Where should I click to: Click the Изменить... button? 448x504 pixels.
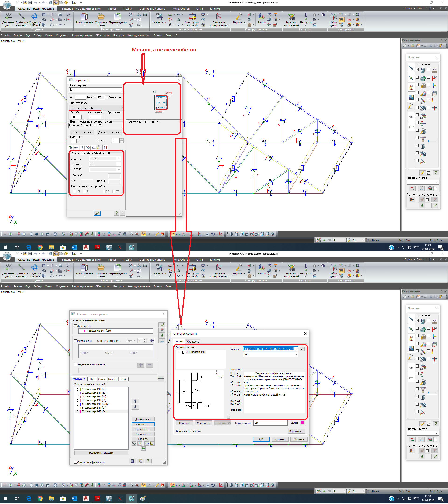click(143, 424)
